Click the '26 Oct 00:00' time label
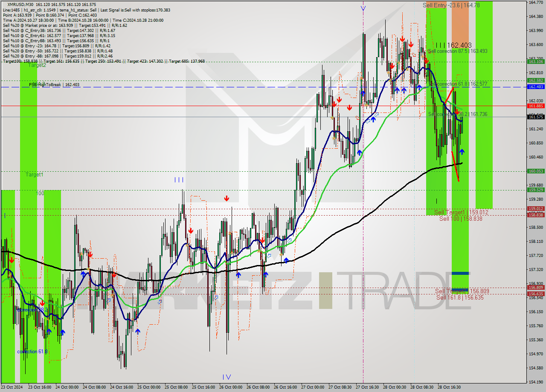546x392 pixels. pos(230,387)
